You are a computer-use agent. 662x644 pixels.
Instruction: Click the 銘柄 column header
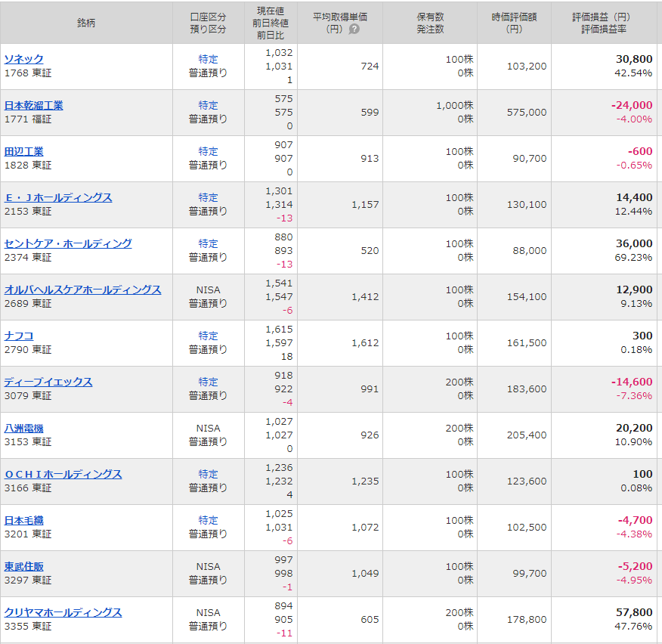tap(86, 23)
